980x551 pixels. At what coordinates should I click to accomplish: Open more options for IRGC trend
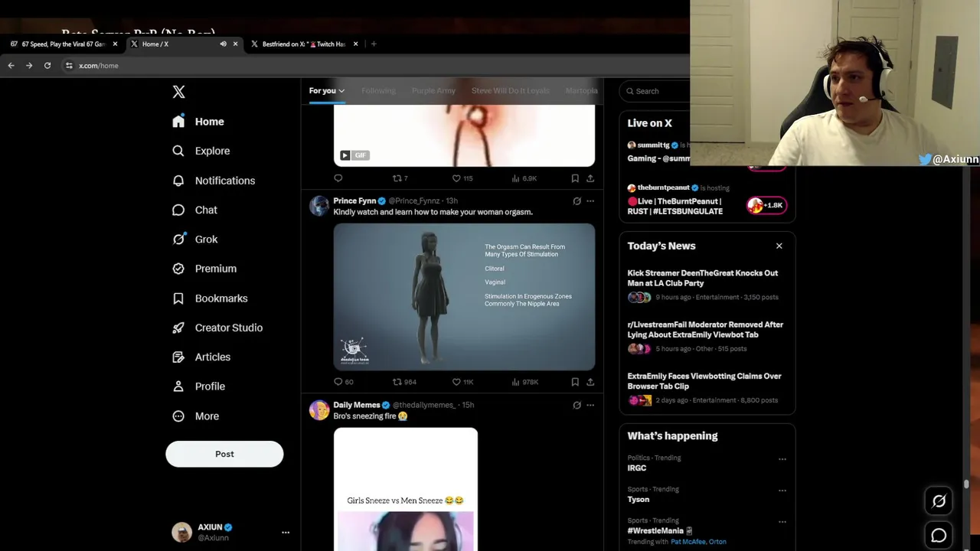pos(782,459)
